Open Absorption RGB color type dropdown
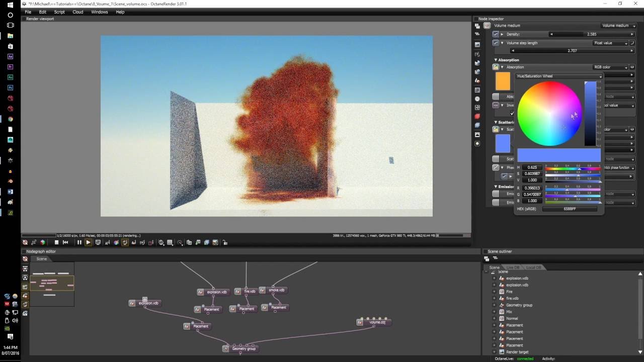The height and width of the screenshot is (362, 644). tap(611, 67)
